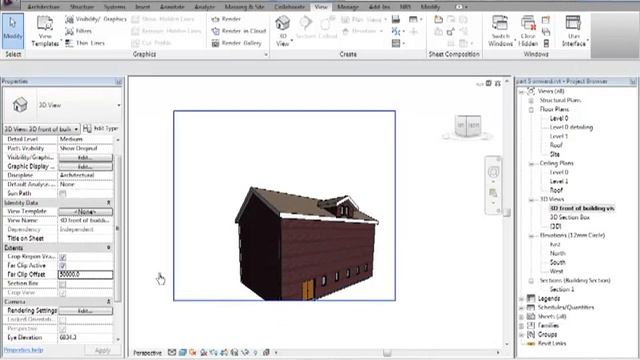This screenshot has height=360, width=640.
Task: Click Edit button for Rendering Settings
Action: (85, 311)
